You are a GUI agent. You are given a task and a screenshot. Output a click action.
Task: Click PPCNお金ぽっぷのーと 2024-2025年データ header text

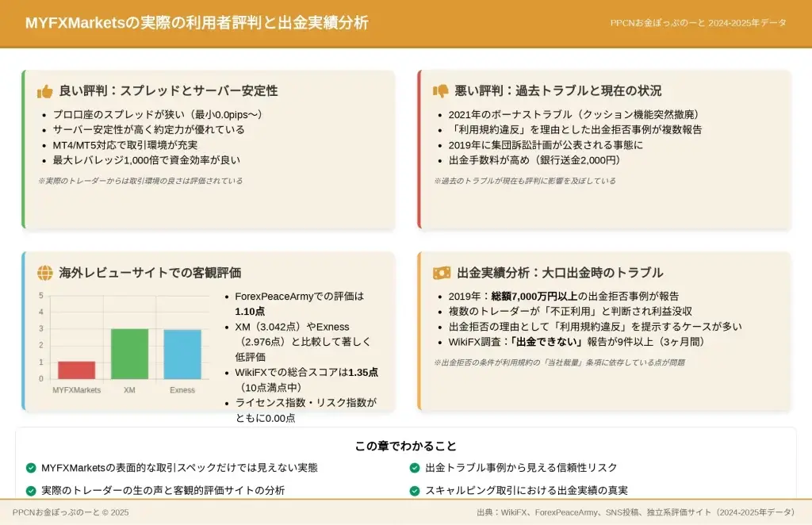(x=698, y=23)
